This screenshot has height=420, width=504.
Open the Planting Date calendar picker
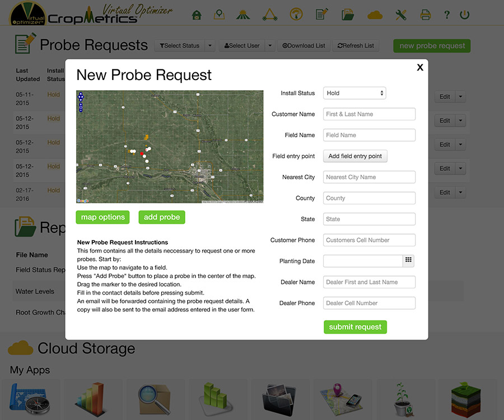pyautogui.click(x=408, y=260)
